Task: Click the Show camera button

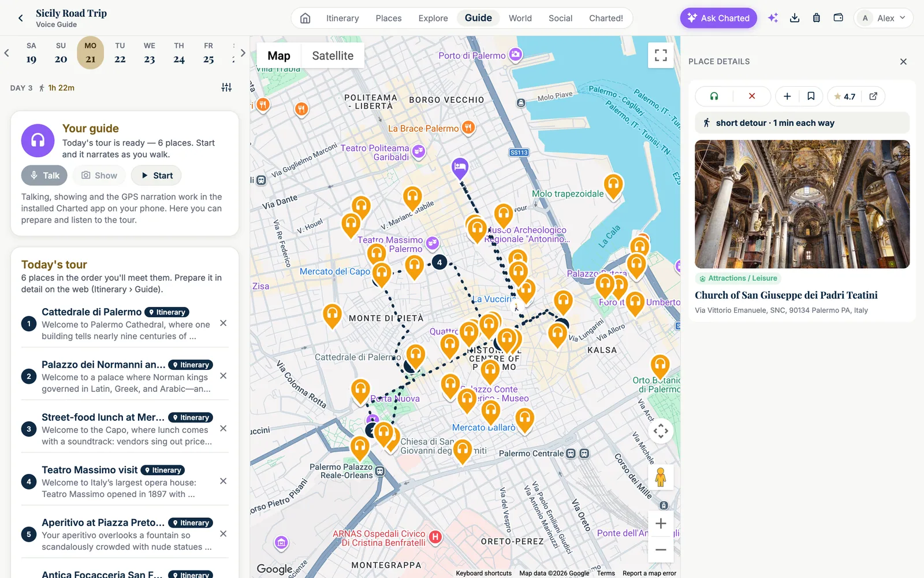Action: point(99,175)
